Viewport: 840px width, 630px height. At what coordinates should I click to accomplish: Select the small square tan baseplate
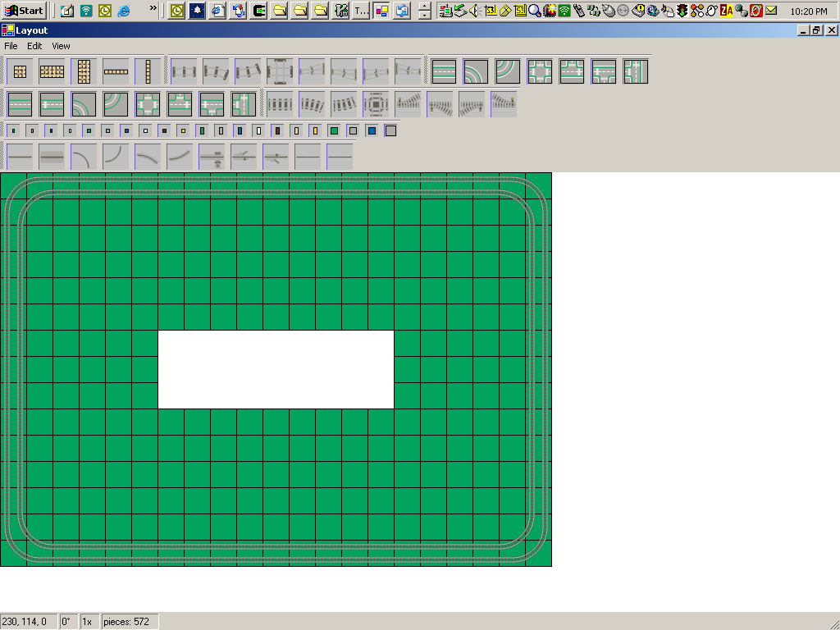coord(19,71)
